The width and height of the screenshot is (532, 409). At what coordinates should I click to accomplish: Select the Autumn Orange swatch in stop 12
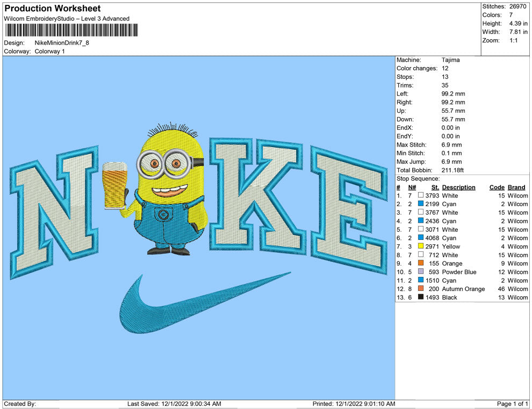coord(421,289)
